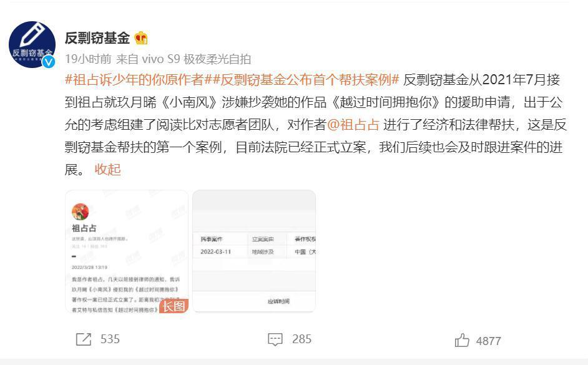Viewport: 588px width, 365px height.
Task: Click the post body text paragraph
Action: [315, 125]
